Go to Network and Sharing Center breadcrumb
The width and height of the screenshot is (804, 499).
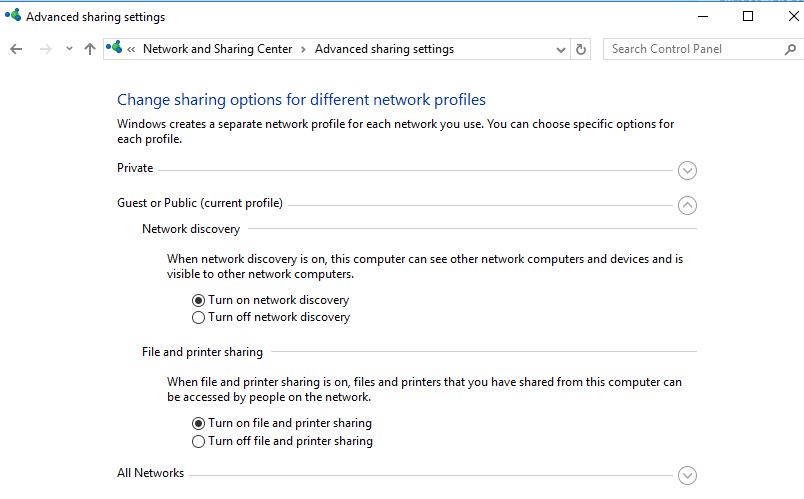tap(217, 49)
